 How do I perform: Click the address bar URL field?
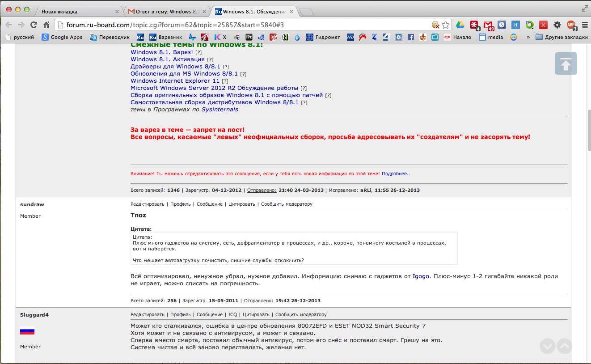tap(246, 25)
